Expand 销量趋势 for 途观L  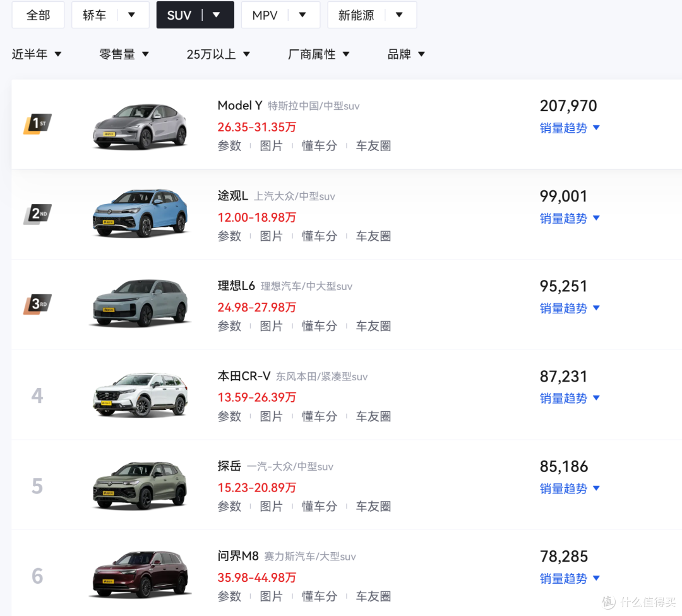pos(570,218)
